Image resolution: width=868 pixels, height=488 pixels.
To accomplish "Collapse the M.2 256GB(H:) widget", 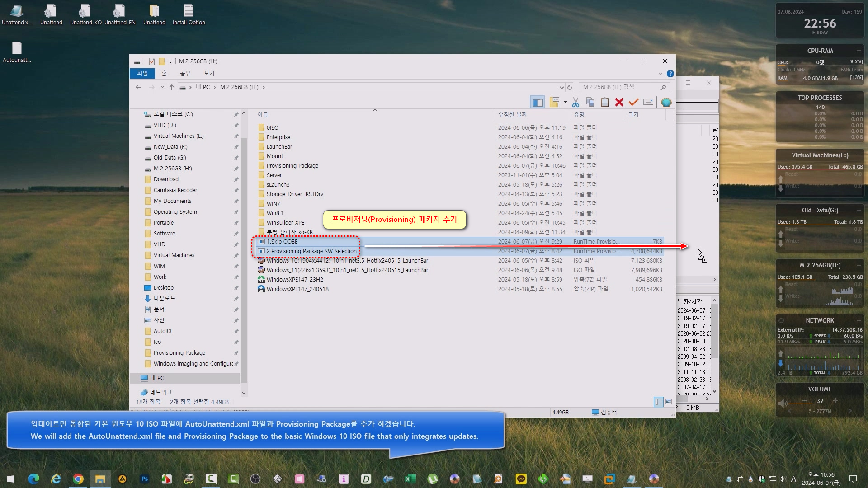I will pos(859,265).
